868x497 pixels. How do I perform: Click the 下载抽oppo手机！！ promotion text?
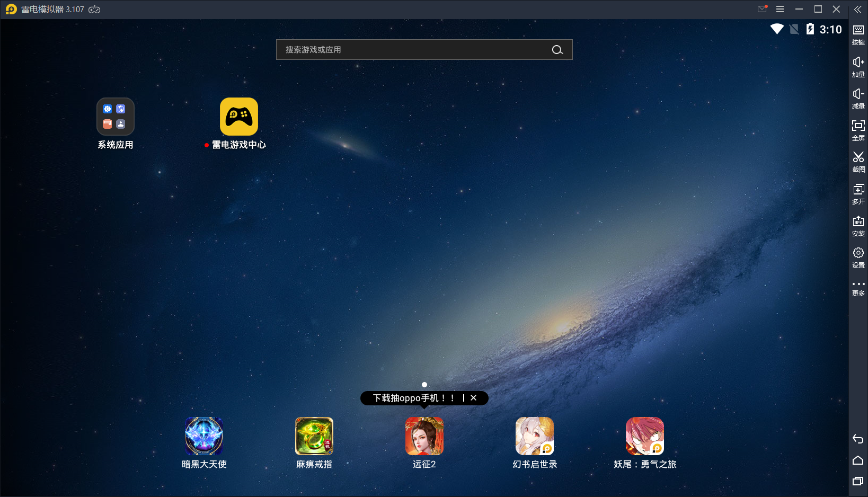[413, 398]
